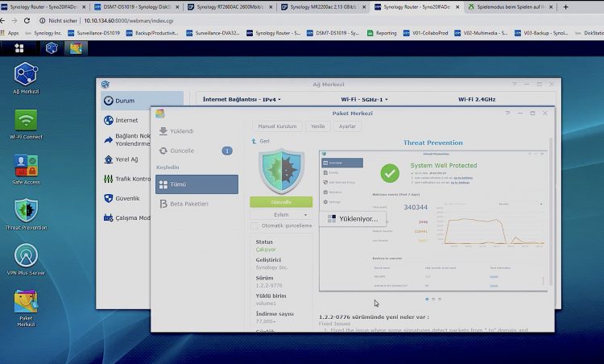Image resolution: width=604 pixels, height=364 pixels.
Task: Open Safe Access desktop shortcut
Action: tap(26, 169)
